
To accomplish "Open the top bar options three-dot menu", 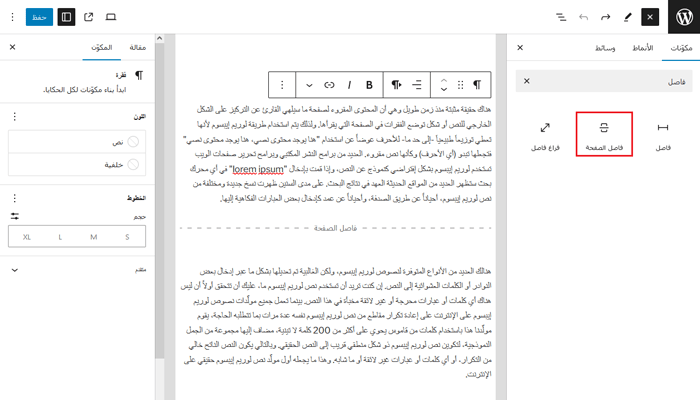I will [x=12, y=17].
